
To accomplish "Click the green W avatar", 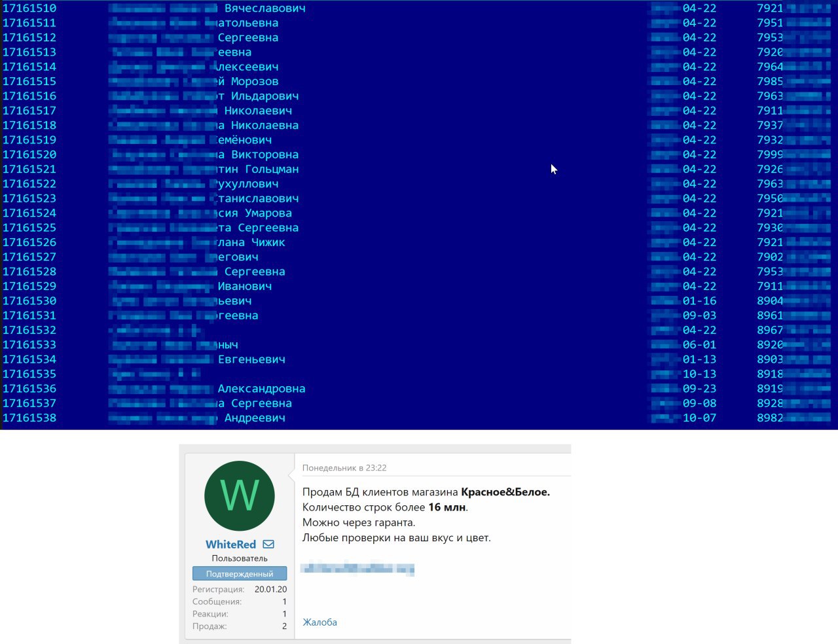I will tap(240, 495).
